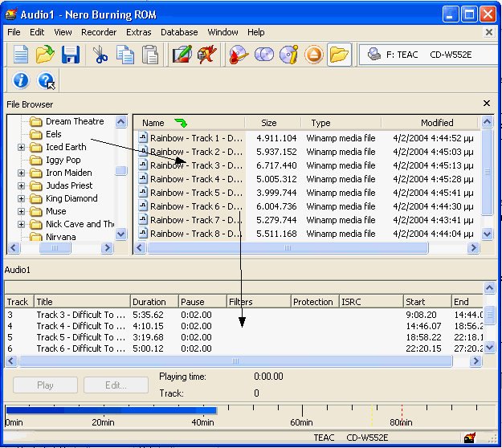Expand the Iron Maiden folder
This screenshot has width=502, height=448.
[x=21, y=173]
